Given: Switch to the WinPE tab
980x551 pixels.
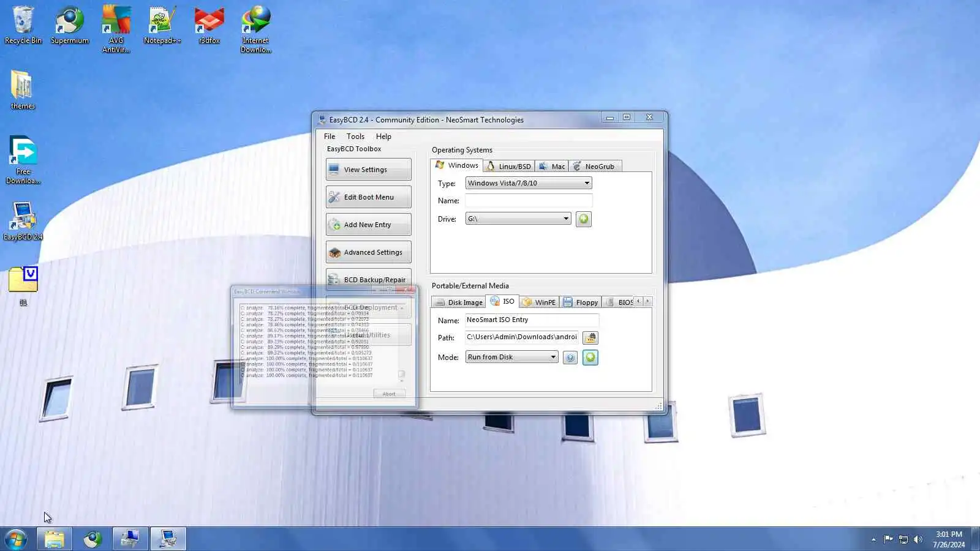Looking at the screenshot, I should (x=540, y=302).
